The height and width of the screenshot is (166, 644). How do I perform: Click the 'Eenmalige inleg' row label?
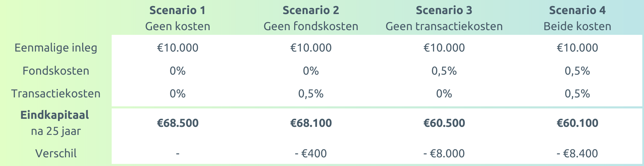pyautogui.click(x=56, y=48)
